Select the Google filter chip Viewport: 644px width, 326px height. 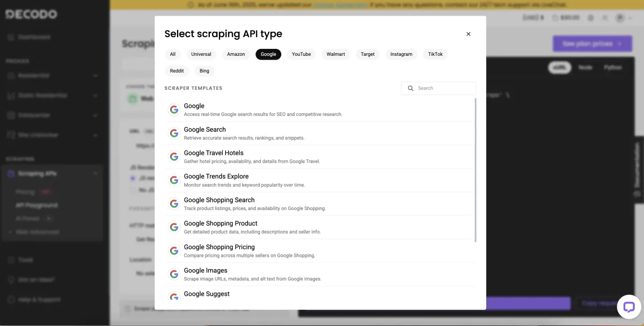pyautogui.click(x=268, y=54)
